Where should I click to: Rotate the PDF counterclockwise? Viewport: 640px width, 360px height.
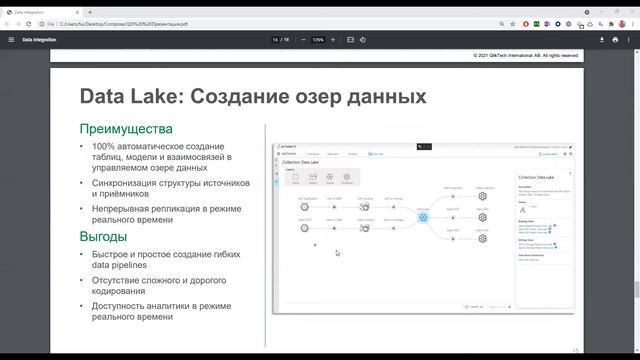click(363, 40)
